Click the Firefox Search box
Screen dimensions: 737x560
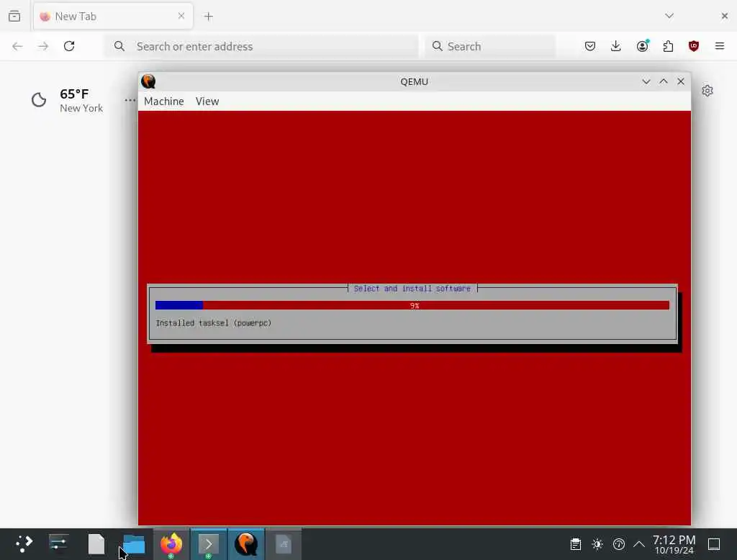click(490, 46)
